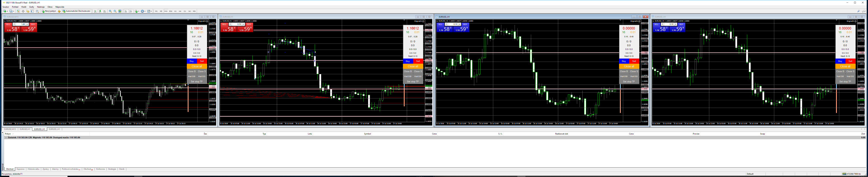Toggle the Market Watch toolbar icon

(x=18, y=11)
